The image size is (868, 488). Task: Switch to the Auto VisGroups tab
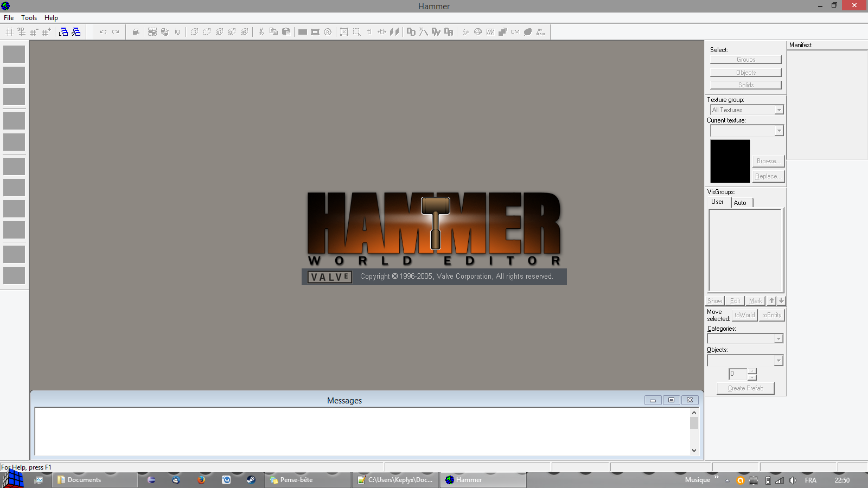coord(741,203)
